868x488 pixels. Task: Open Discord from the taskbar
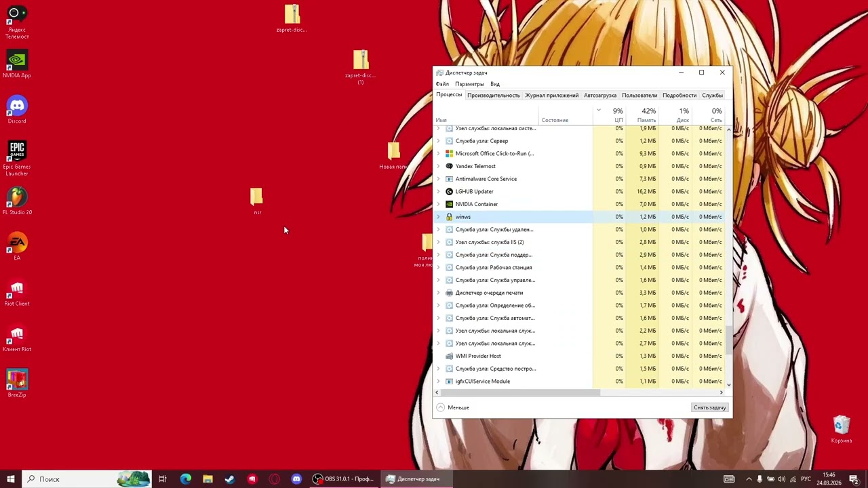pyautogui.click(x=296, y=479)
